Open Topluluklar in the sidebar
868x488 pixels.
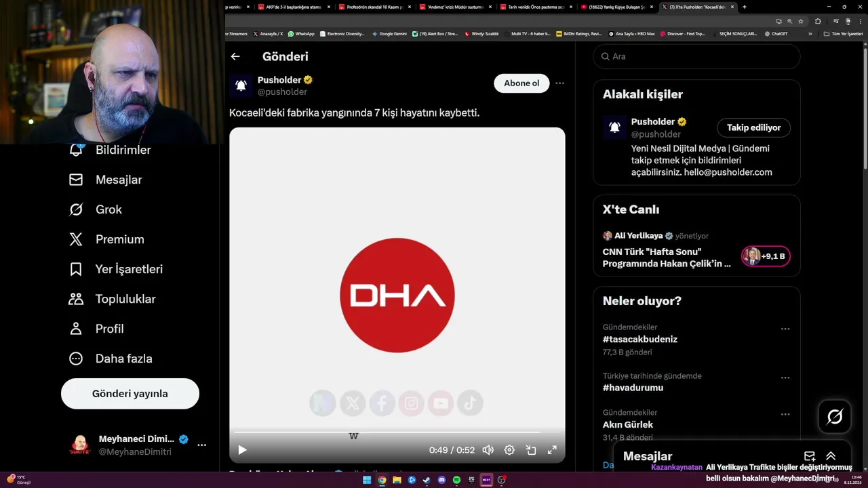coord(113,299)
